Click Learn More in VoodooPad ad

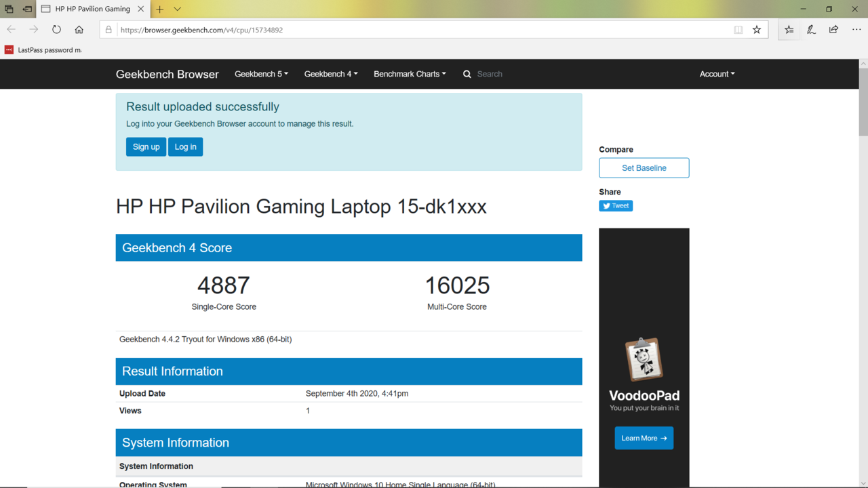coord(644,438)
